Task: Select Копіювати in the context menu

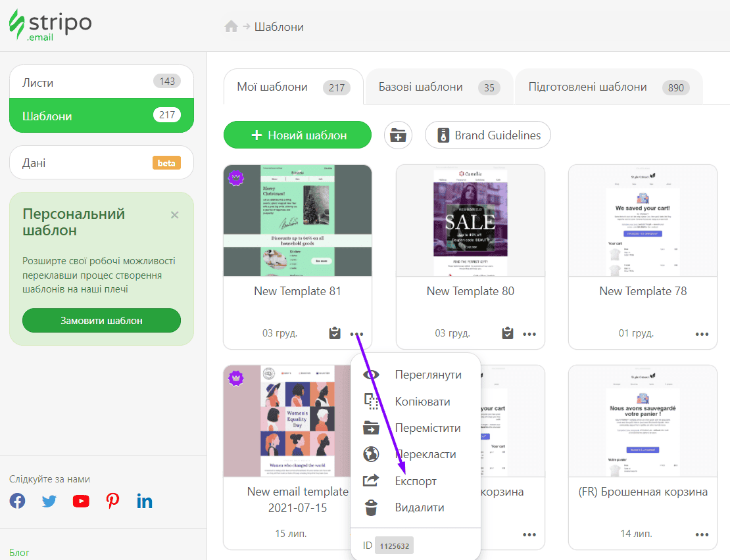Action: click(x=421, y=401)
